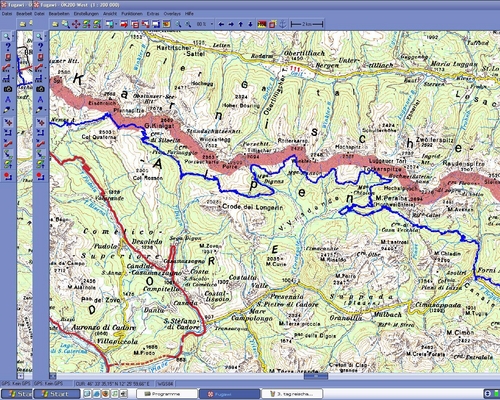Image resolution: width=500 pixels, height=400 pixels.
Task: Click the camera icon in front window sidebar
Action: click(40, 89)
